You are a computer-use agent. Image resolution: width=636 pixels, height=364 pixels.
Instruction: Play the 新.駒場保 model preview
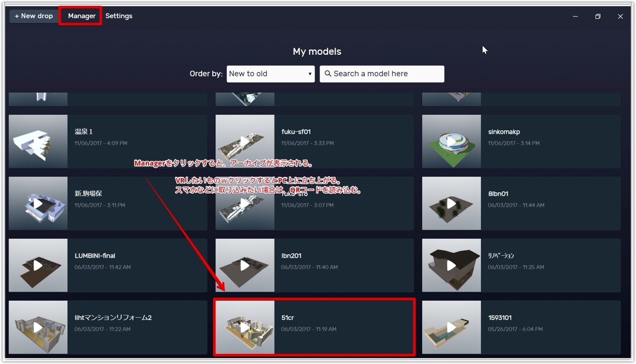[x=38, y=203]
